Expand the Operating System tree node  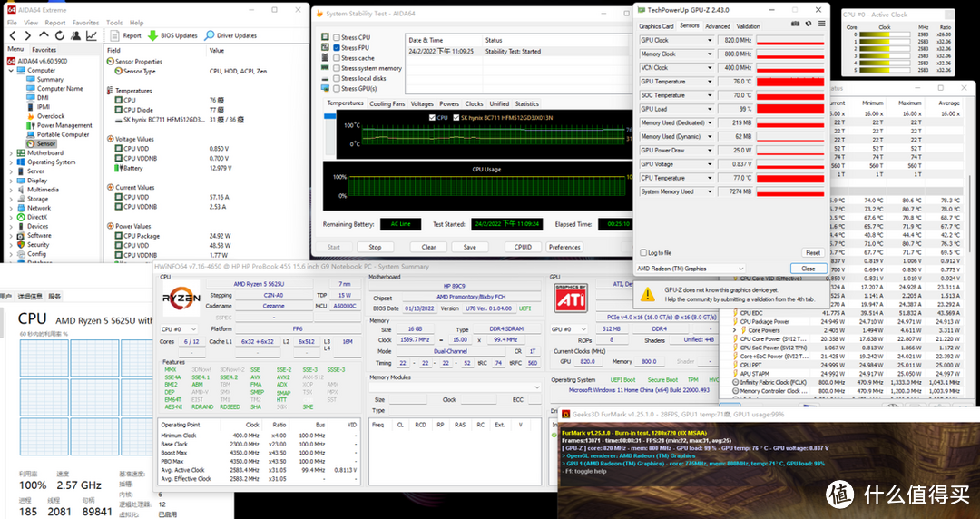click(11, 162)
